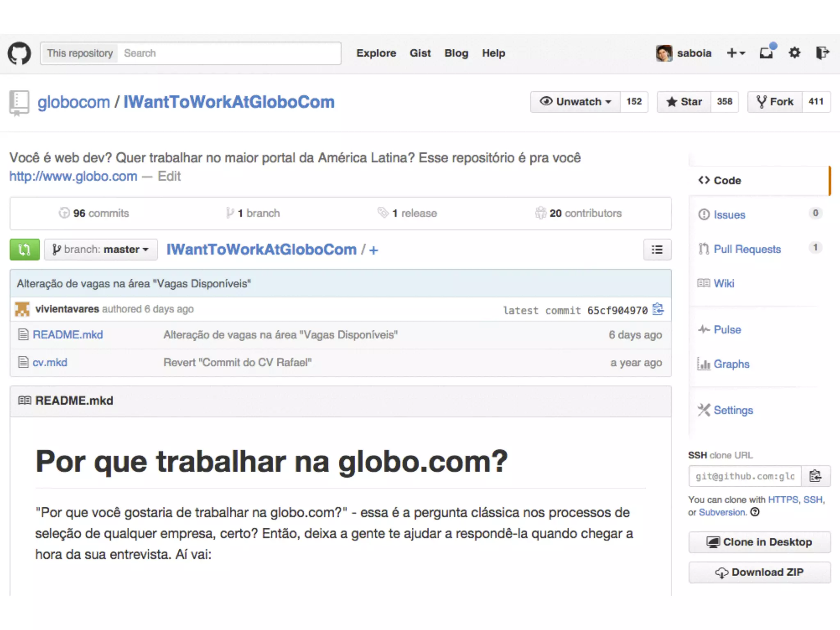Open the Pull Requests tab
The image size is (840, 630).
[747, 249]
